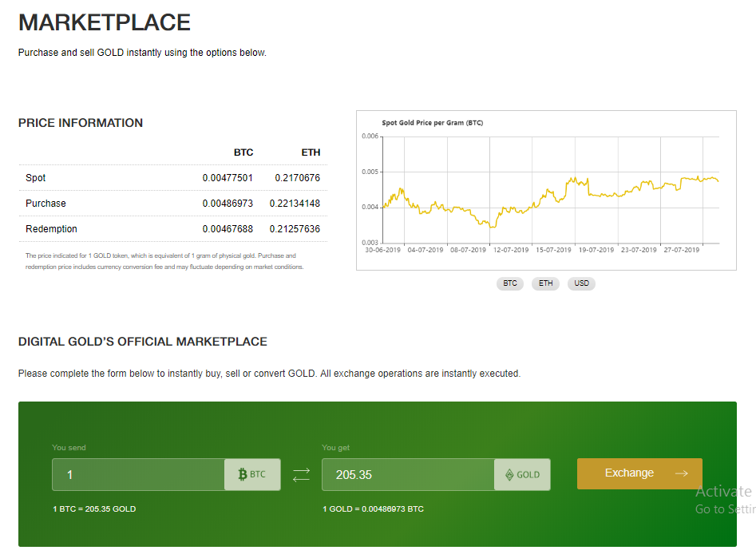Click the arrow icon on the Exchange button
Image resolution: width=756 pixels, height=558 pixels.
681,473
